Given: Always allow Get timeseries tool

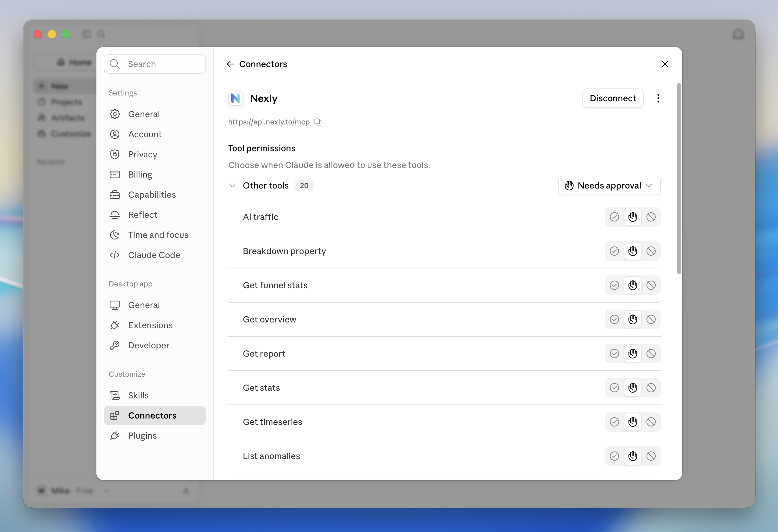Looking at the screenshot, I should [x=614, y=422].
